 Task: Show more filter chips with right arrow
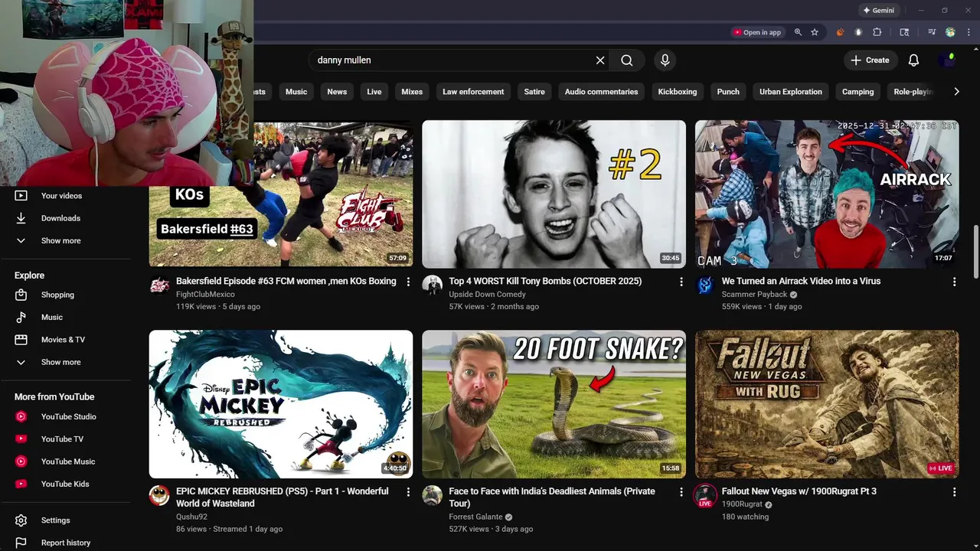click(956, 92)
